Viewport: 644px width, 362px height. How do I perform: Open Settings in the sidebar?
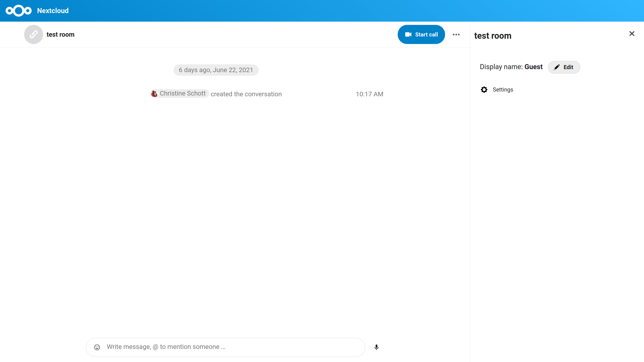point(503,89)
